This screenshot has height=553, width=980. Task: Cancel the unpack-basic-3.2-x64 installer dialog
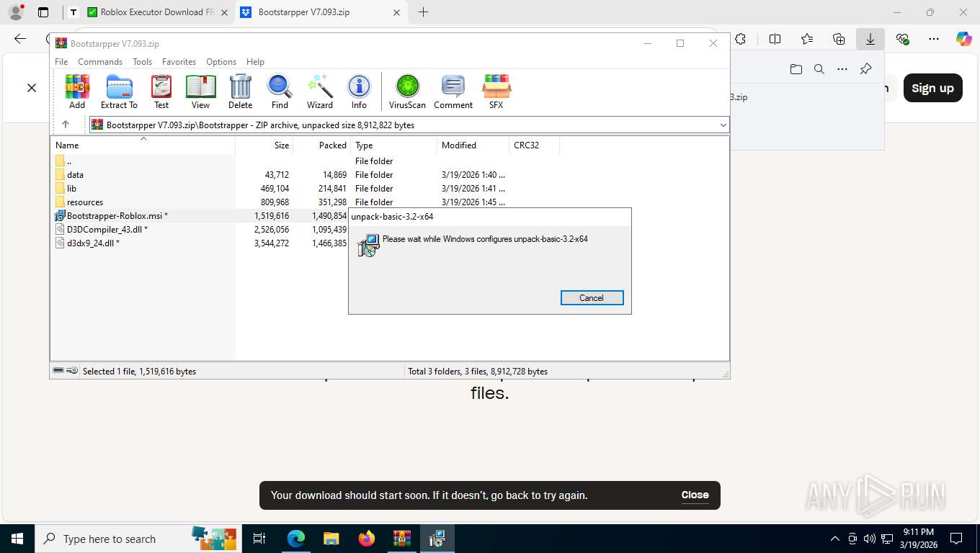pos(592,298)
